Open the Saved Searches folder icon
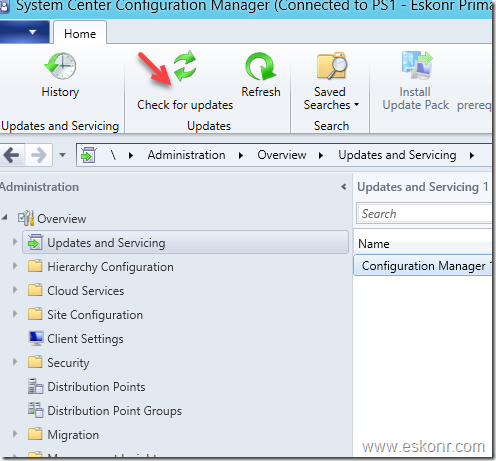This screenshot has width=496, height=461. (x=332, y=66)
